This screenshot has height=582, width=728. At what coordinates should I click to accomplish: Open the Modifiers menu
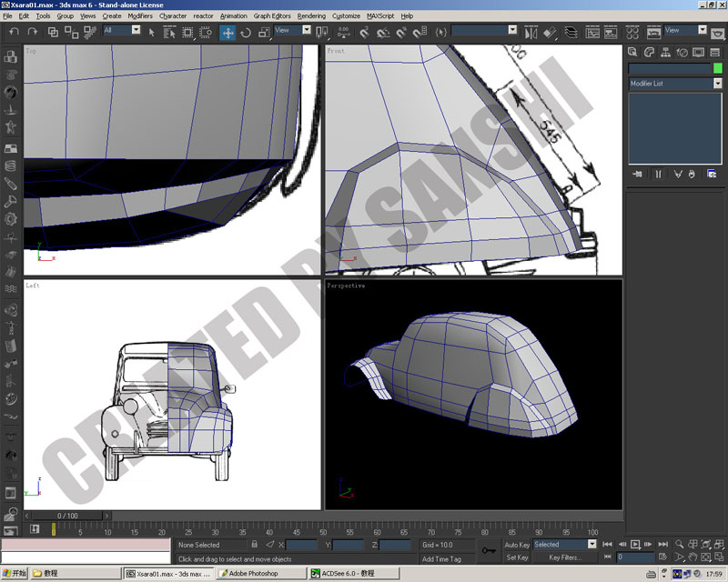(140, 15)
